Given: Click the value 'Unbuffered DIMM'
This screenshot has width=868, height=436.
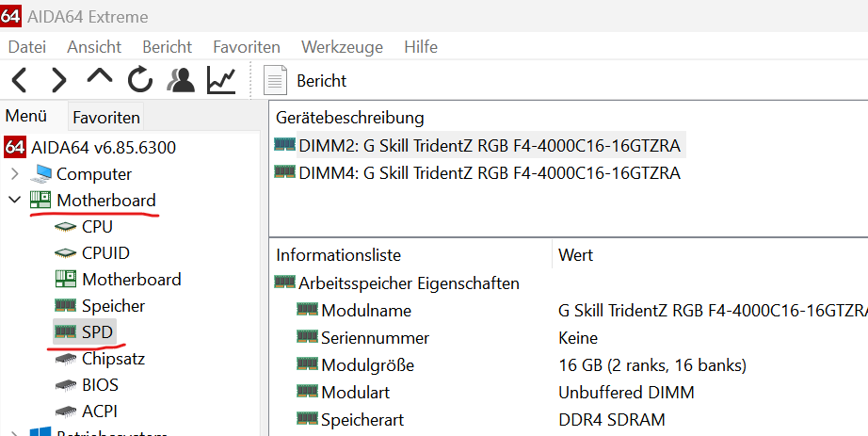Looking at the screenshot, I should 626,393.
